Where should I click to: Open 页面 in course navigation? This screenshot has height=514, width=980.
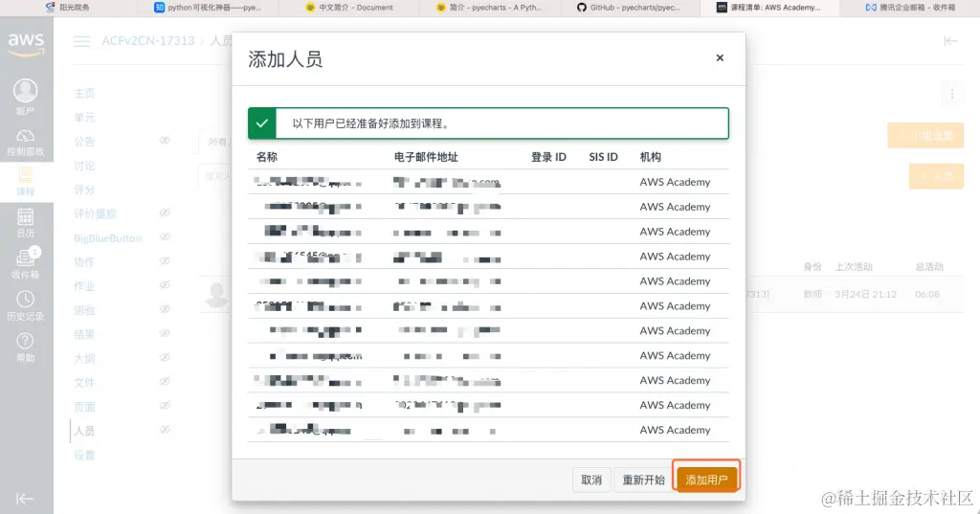pyautogui.click(x=84, y=407)
